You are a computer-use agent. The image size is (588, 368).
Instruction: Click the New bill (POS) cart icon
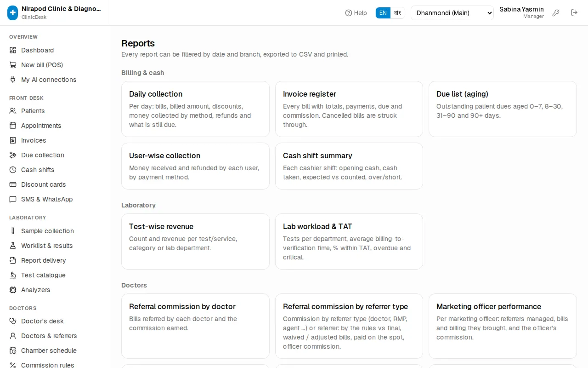coord(13,65)
